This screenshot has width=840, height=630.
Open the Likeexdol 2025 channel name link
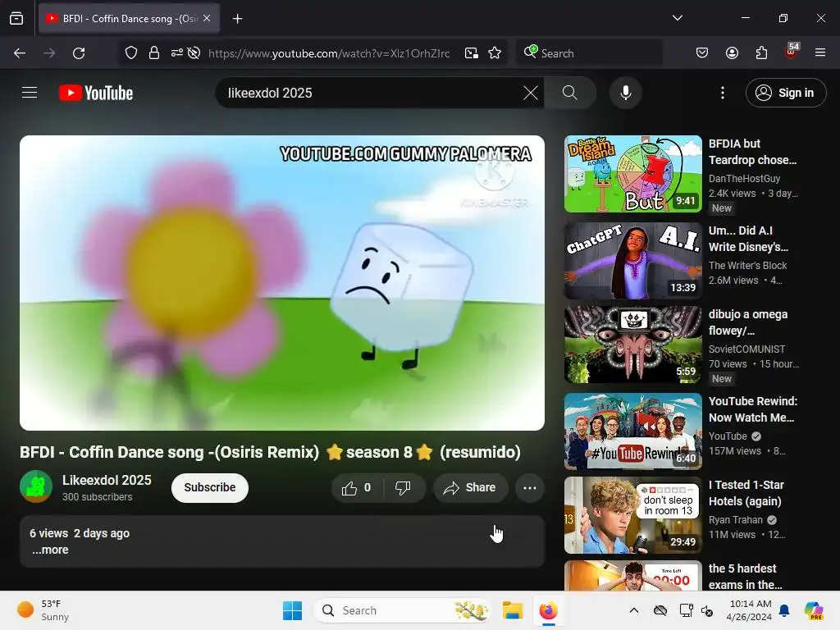[107, 480]
